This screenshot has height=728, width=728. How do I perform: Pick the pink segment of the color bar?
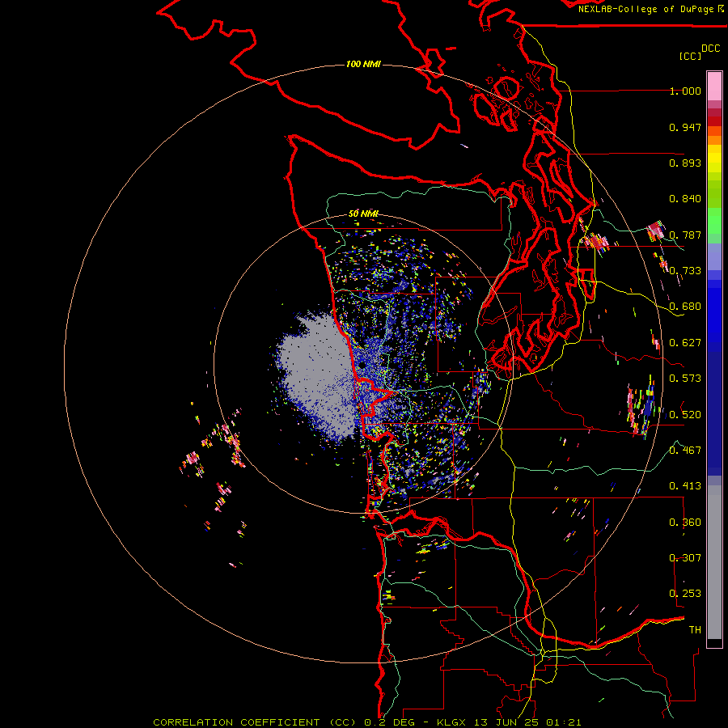coord(714,87)
